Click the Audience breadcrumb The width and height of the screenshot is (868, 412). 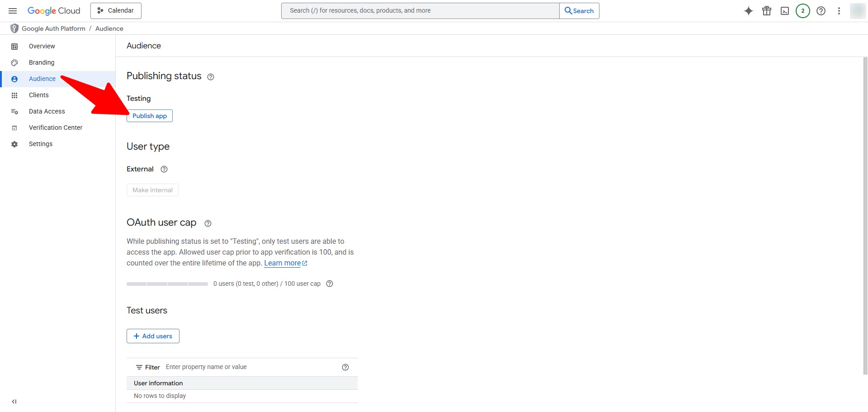point(109,28)
